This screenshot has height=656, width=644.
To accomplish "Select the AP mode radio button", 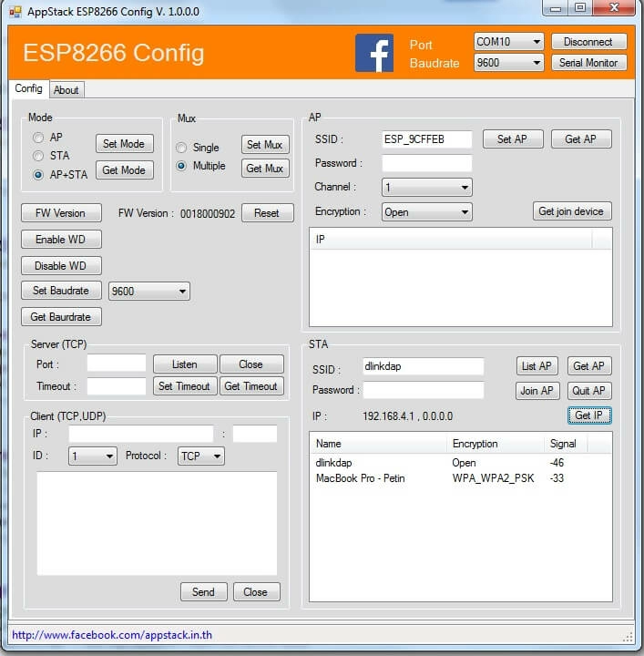I will [38, 138].
